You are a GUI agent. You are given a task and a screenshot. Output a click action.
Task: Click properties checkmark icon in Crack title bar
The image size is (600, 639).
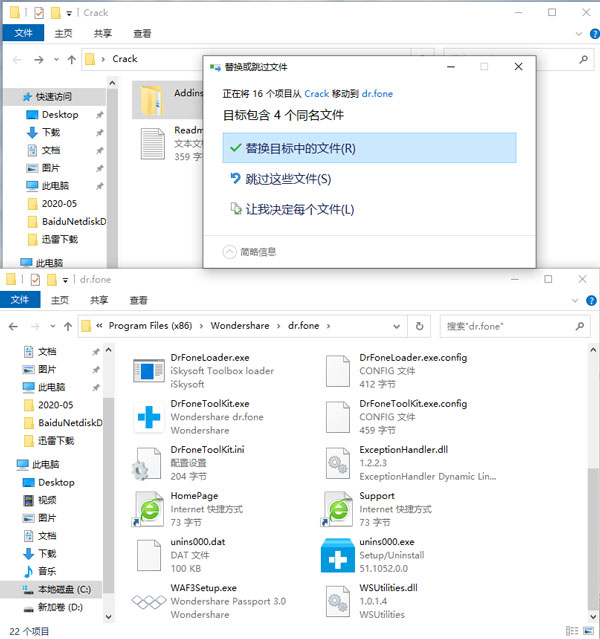click(x=39, y=13)
